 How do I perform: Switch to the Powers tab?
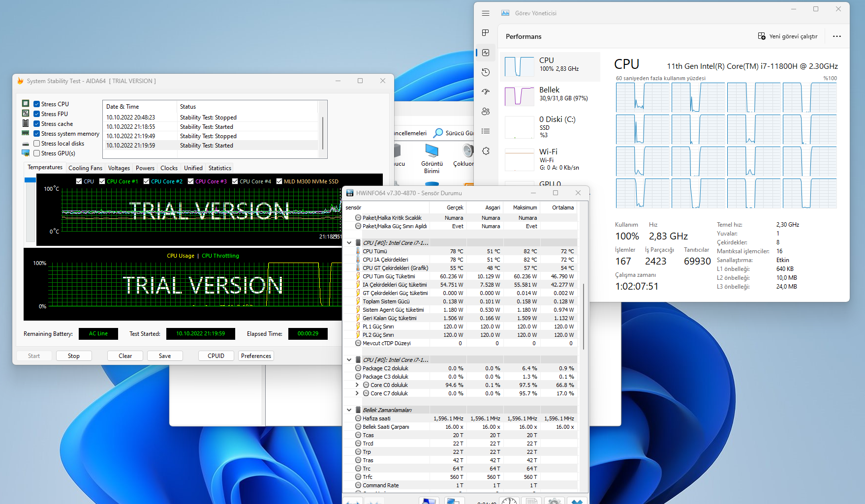click(145, 168)
